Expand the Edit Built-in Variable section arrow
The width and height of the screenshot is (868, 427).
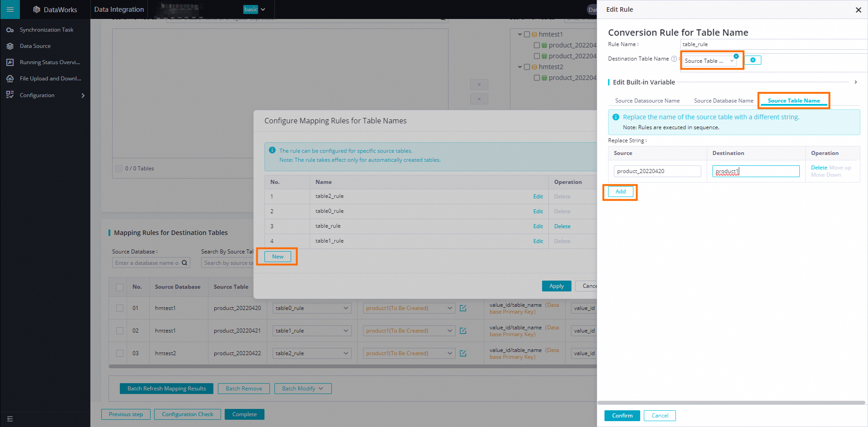click(856, 82)
